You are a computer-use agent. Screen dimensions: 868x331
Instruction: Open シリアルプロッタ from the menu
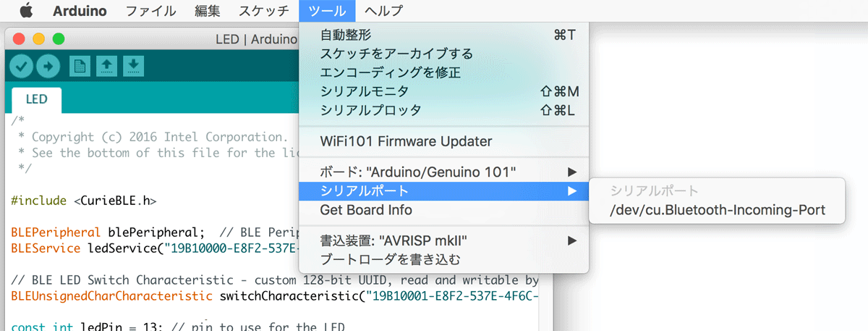(444, 110)
